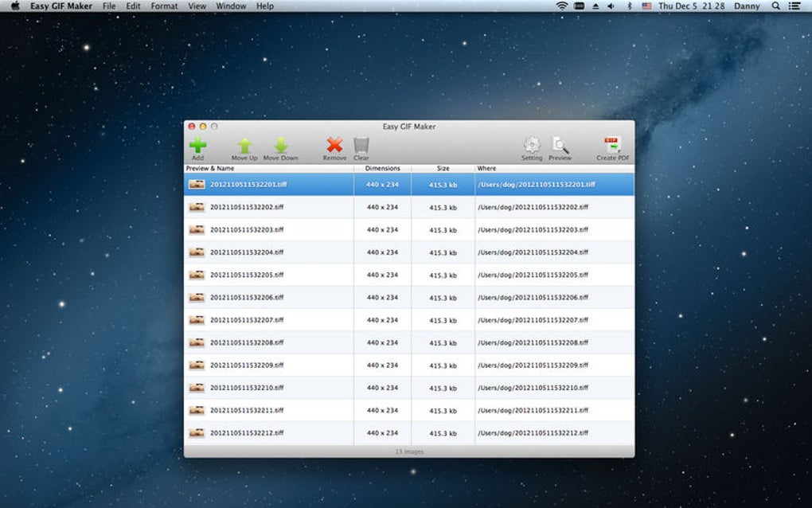Open the Apple menu icon
The image size is (812, 508).
click(16, 6)
